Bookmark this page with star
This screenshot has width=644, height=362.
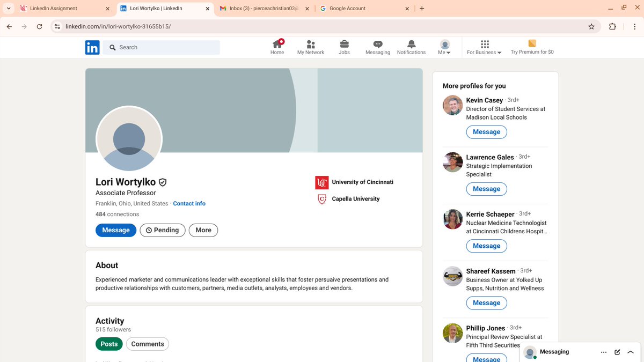(591, 26)
